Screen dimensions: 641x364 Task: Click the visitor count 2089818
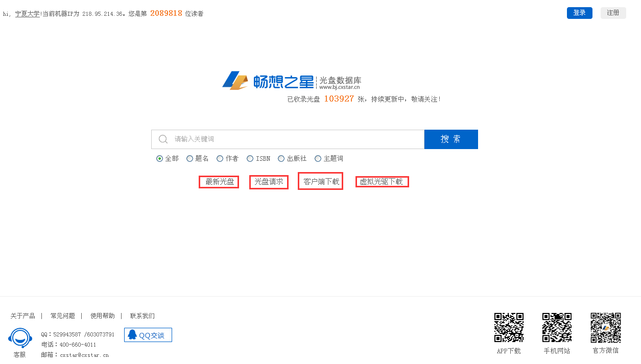pos(166,13)
